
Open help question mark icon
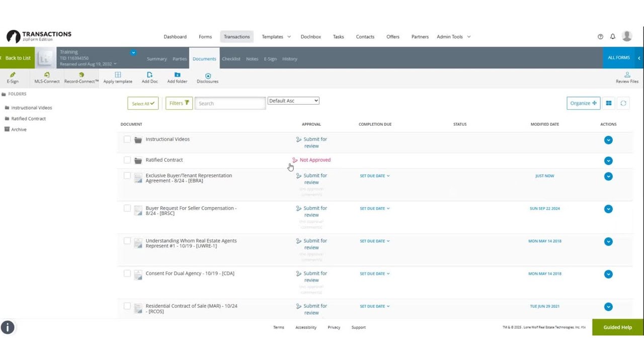pyautogui.click(x=600, y=37)
